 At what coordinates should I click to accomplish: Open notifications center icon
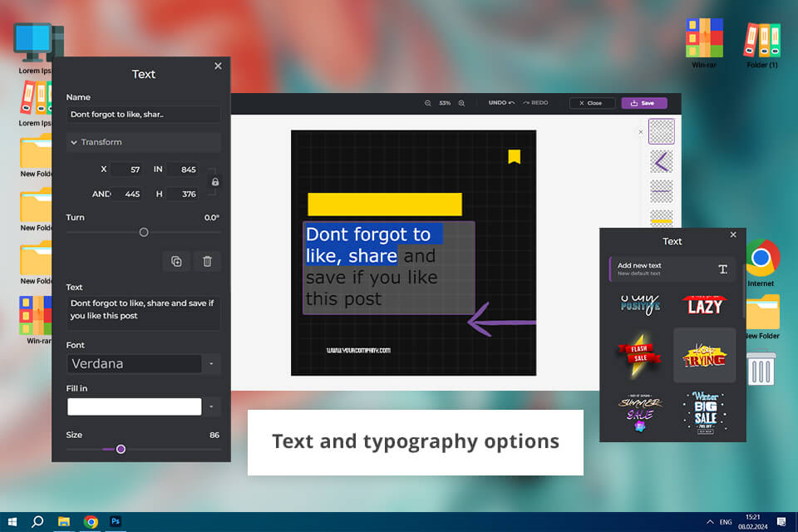(x=781, y=522)
